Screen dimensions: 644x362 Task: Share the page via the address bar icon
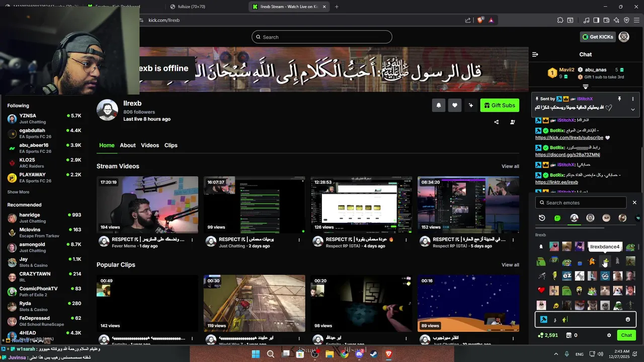pyautogui.click(x=468, y=20)
